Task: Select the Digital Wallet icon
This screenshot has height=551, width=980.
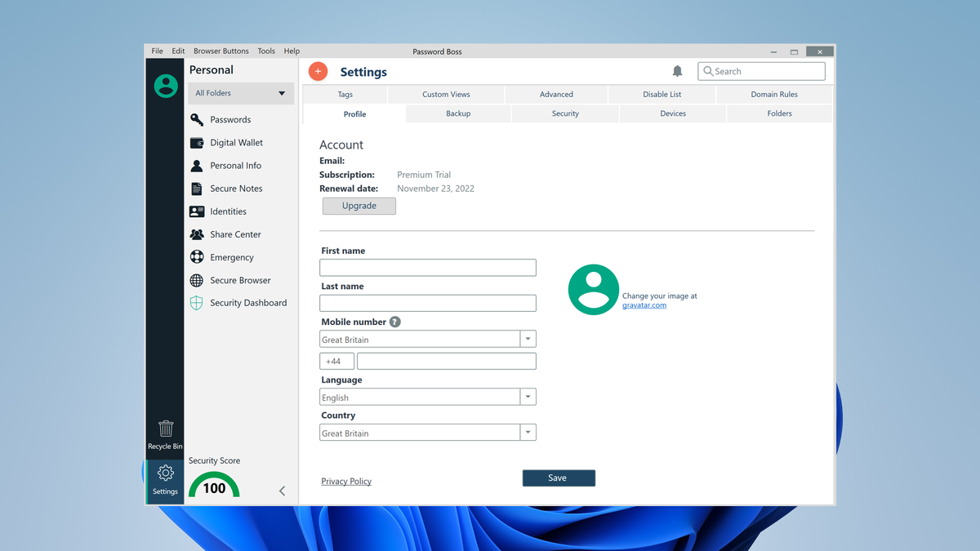Action: [x=197, y=142]
